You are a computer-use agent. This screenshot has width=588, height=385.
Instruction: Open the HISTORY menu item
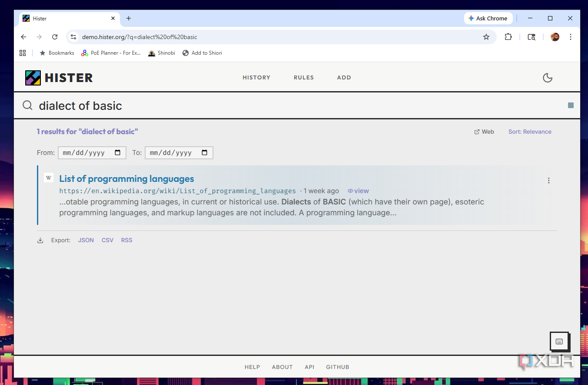[x=256, y=78]
